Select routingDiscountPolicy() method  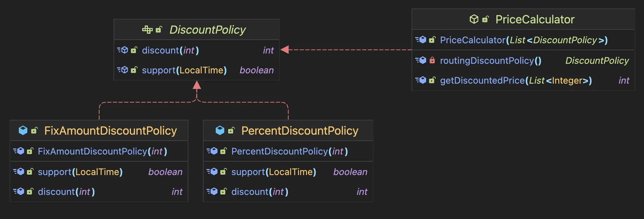[490, 61]
